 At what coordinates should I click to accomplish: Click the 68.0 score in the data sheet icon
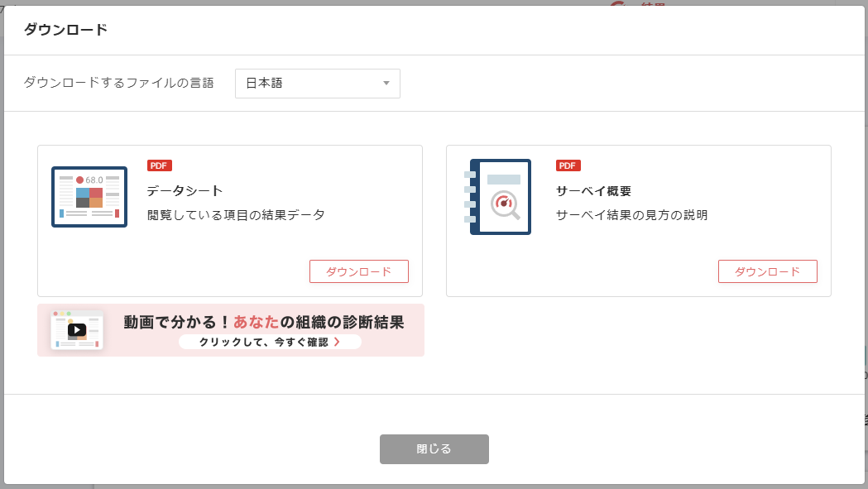(94, 180)
